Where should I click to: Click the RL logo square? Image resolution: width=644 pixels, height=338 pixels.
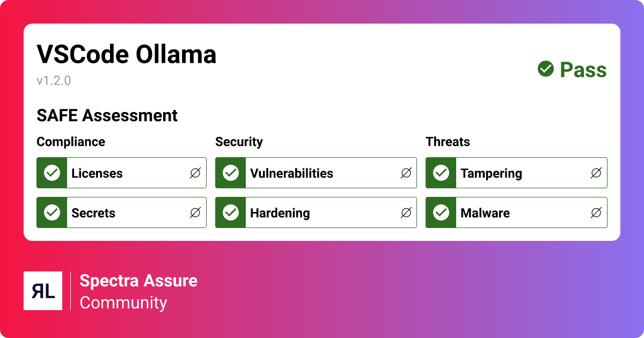click(43, 291)
